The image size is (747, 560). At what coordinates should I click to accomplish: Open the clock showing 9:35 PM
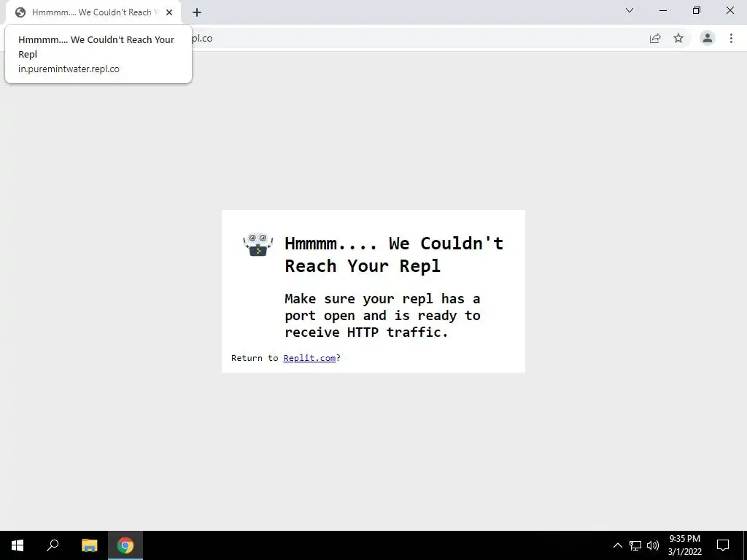pyautogui.click(x=684, y=545)
